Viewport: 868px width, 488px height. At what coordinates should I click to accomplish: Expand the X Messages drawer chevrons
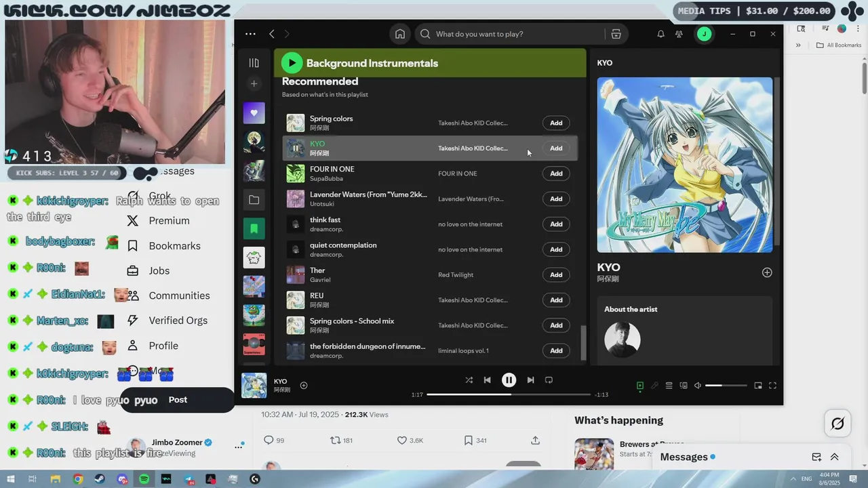835,457
